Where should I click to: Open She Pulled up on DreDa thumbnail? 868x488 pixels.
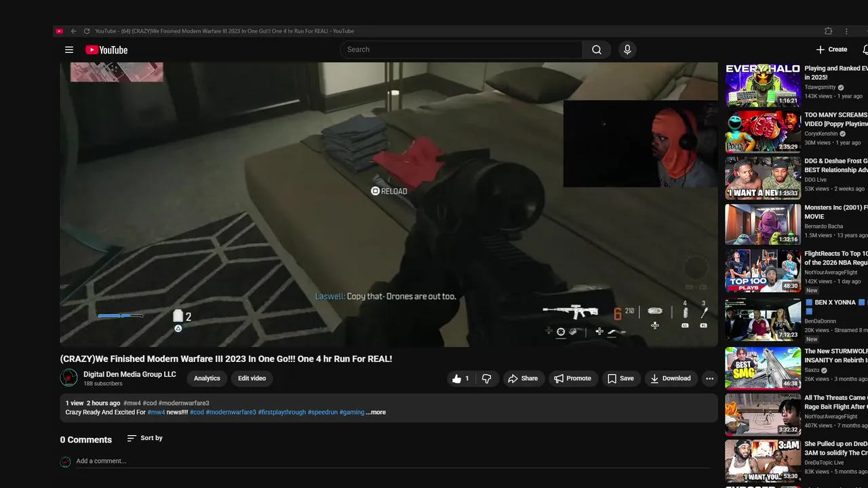pyautogui.click(x=763, y=461)
